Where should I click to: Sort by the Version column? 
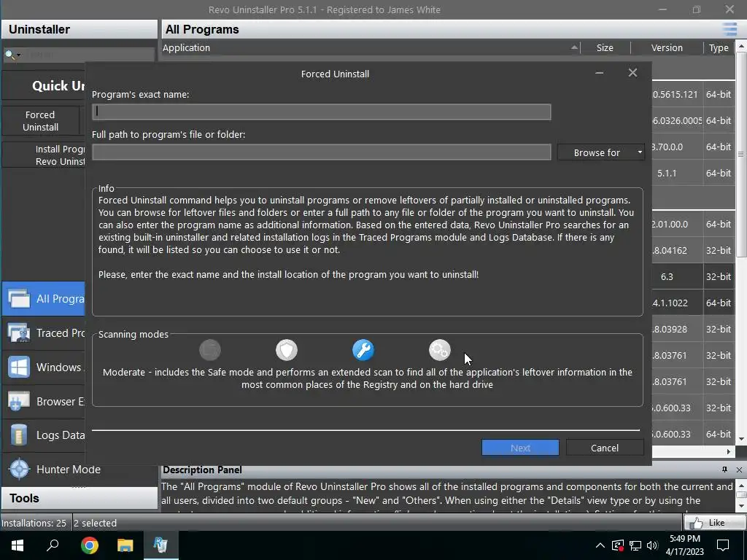(667, 47)
